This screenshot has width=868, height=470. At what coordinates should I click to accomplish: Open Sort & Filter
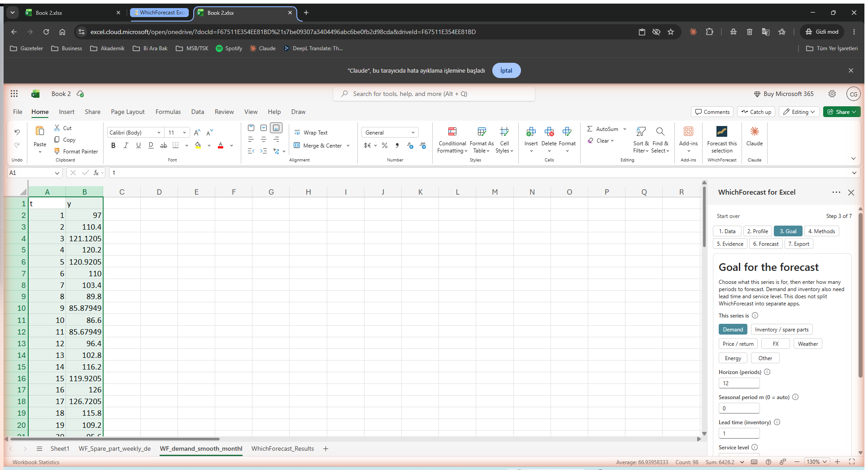[x=641, y=140]
